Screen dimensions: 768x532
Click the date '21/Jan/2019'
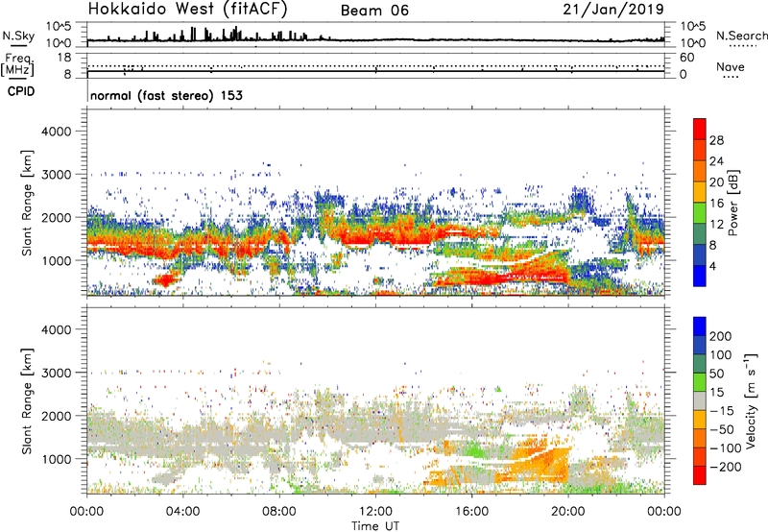(613, 10)
